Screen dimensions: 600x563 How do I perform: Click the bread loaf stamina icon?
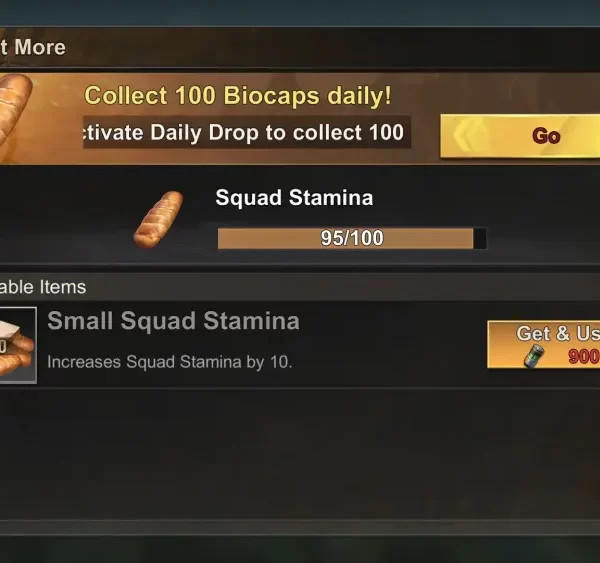[158, 219]
